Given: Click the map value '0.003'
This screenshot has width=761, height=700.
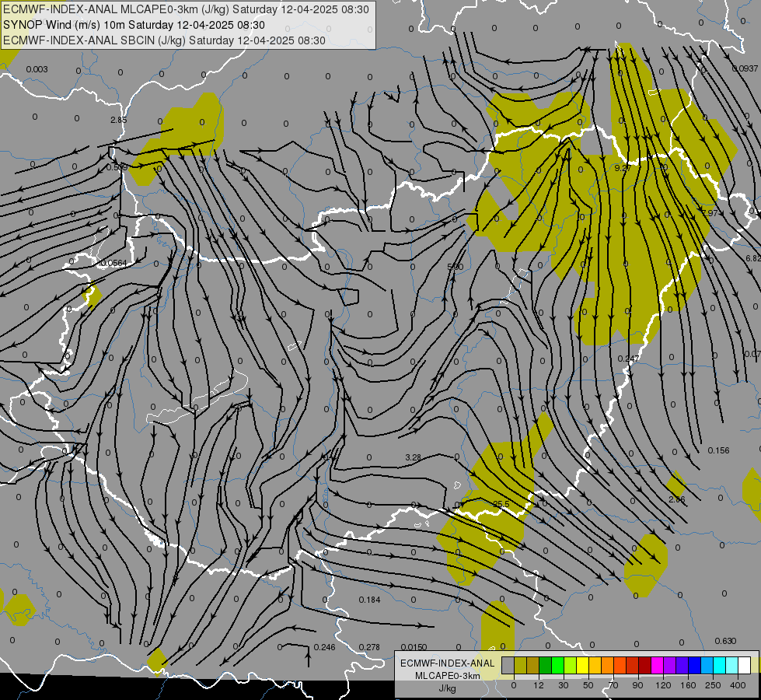Looking at the screenshot, I should 37,69.
